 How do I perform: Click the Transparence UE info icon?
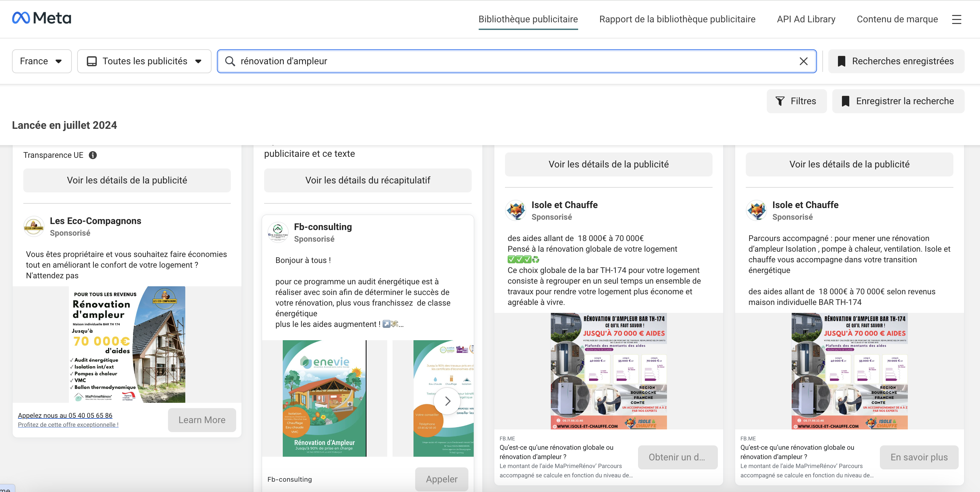(93, 155)
